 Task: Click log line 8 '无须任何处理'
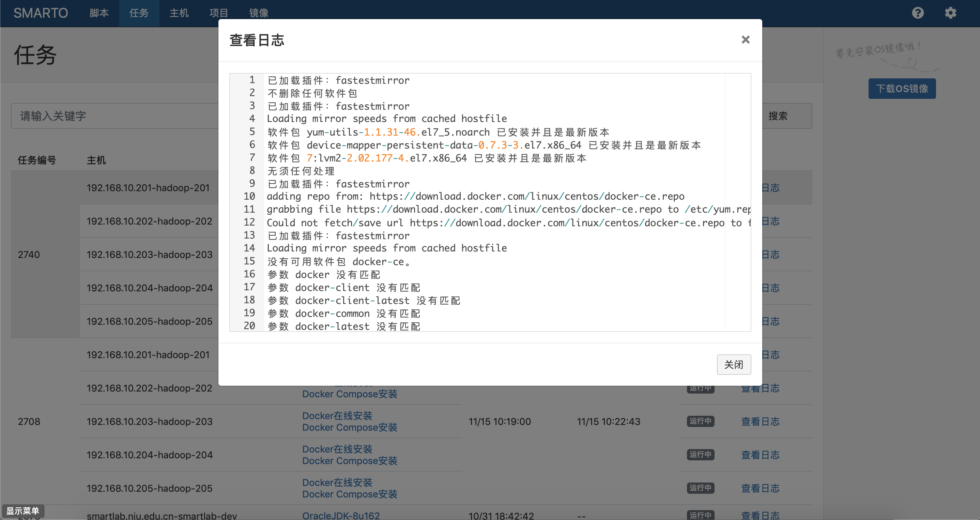301,171
